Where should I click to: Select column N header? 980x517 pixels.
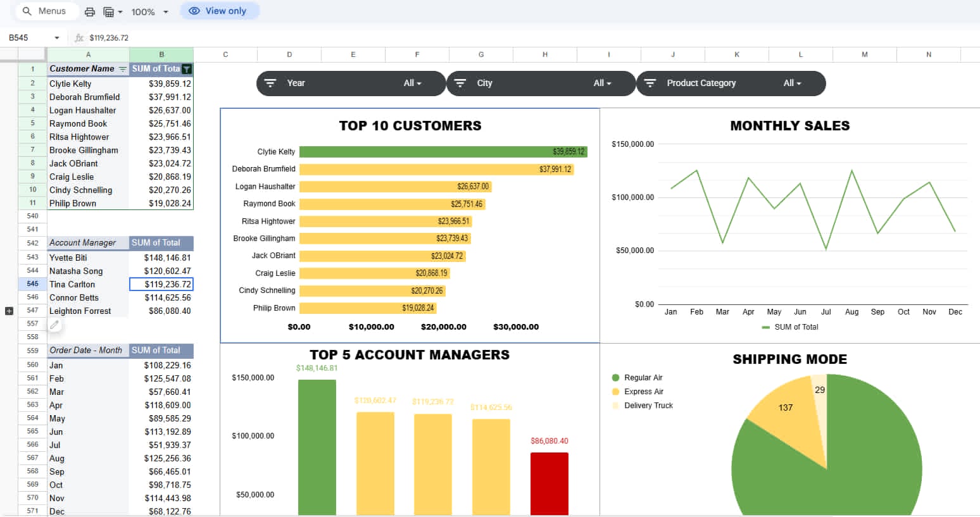pyautogui.click(x=929, y=54)
